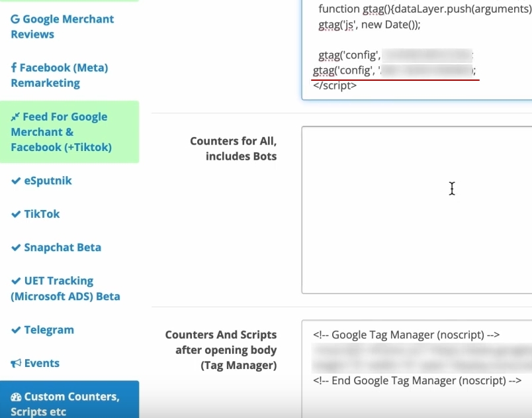
Task: Click the dashboard icon beside Custom Counters
Action: click(16, 397)
